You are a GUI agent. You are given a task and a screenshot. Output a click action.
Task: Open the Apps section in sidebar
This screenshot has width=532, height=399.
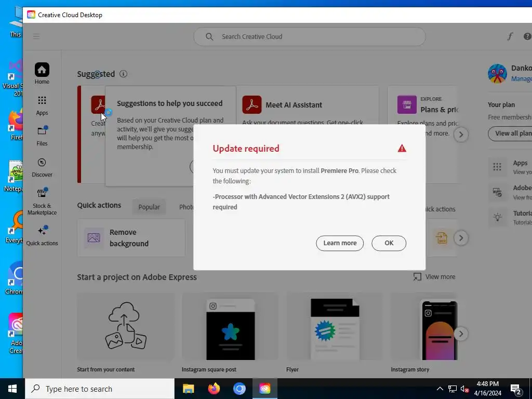42,105
